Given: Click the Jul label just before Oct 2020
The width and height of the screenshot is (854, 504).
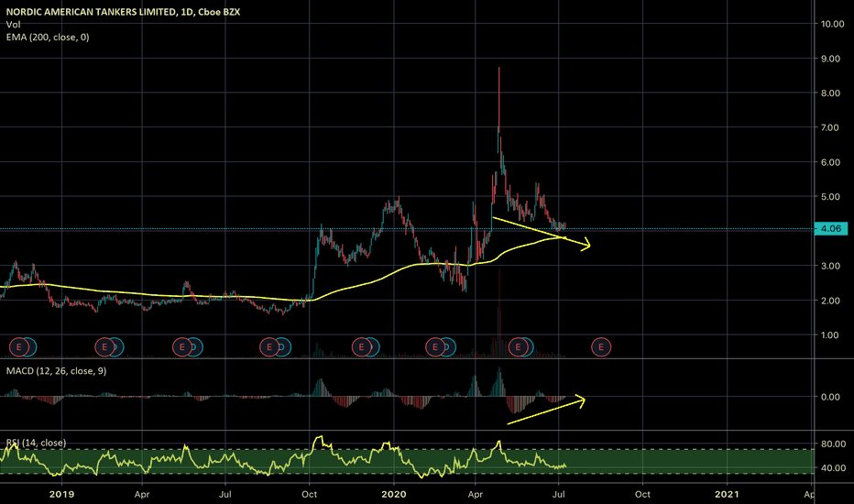Looking at the screenshot, I should pos(558,494).
